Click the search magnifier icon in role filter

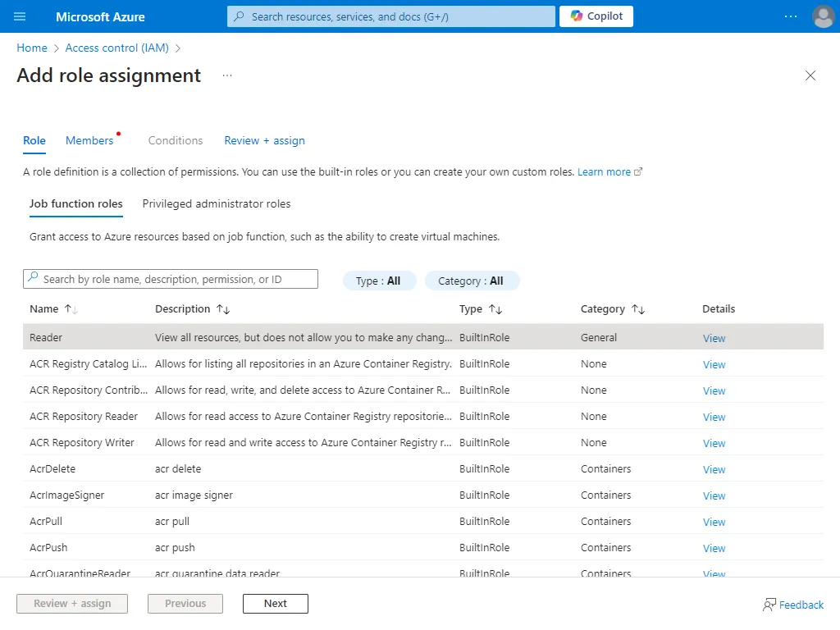[33, 277]
